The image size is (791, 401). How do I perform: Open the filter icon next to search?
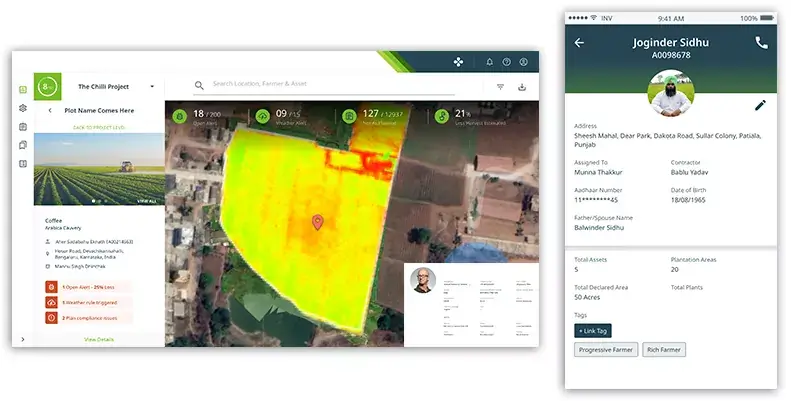click(x=500, y=87)
